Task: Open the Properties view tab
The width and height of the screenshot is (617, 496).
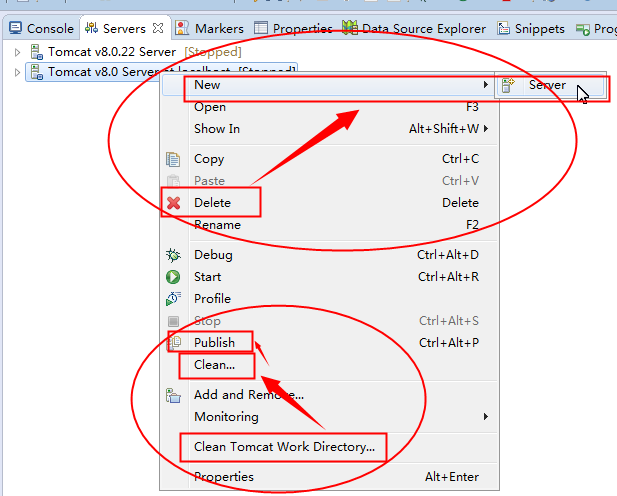Action: pyautogui.click(x=293, y=28)
